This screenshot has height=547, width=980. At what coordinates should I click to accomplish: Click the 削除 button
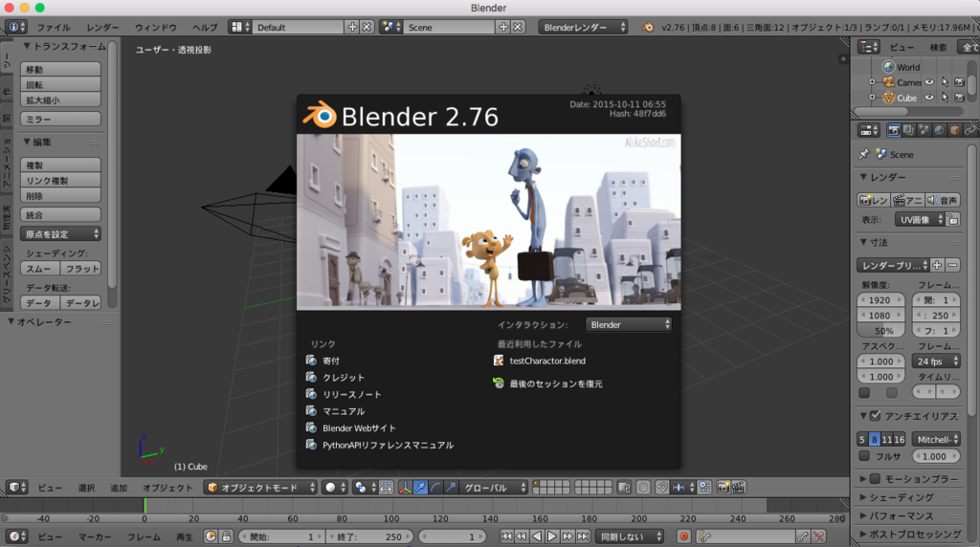(x=60, y=196)
